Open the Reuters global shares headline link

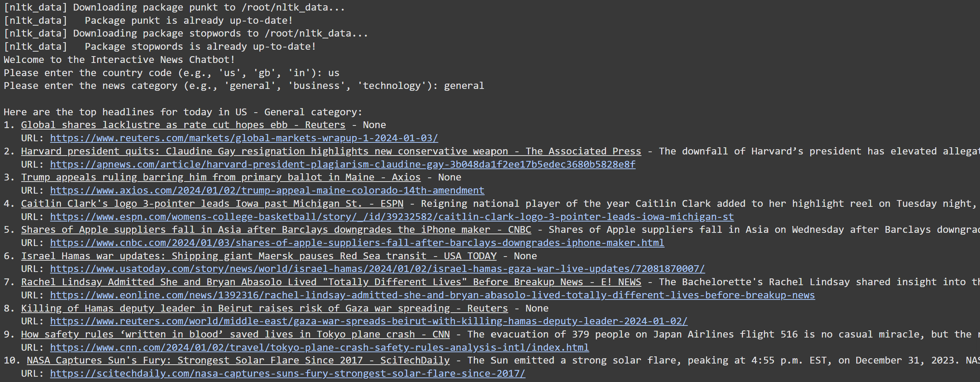183,125
